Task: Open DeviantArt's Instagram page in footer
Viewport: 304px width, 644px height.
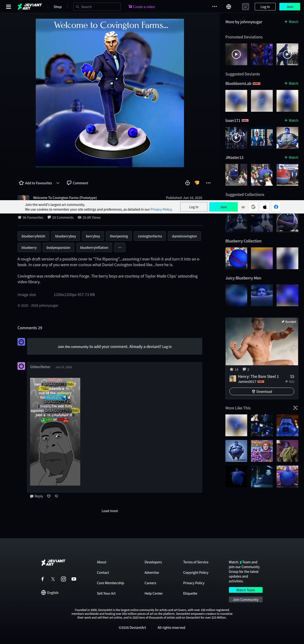Action: [x=63, y=579]
